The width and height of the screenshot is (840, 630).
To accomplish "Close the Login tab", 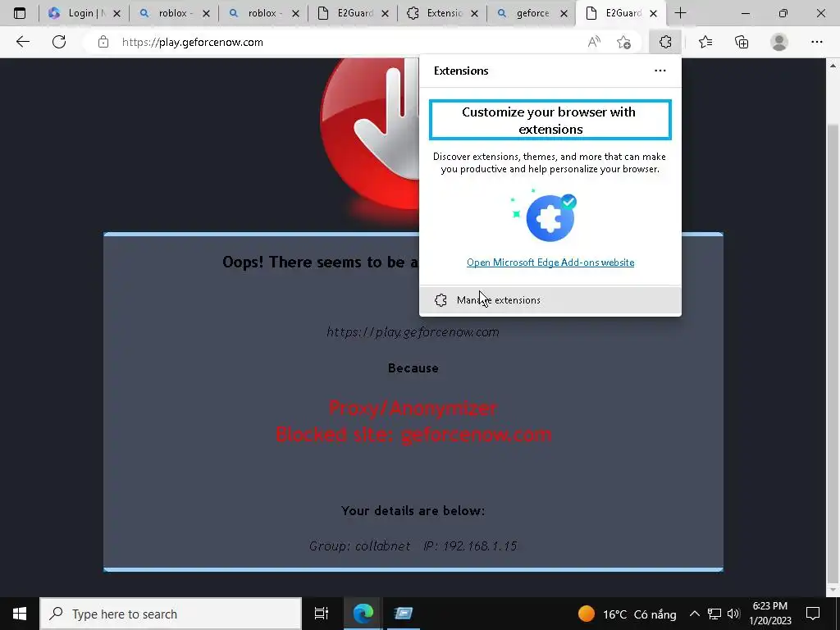I will pos(116,14).
